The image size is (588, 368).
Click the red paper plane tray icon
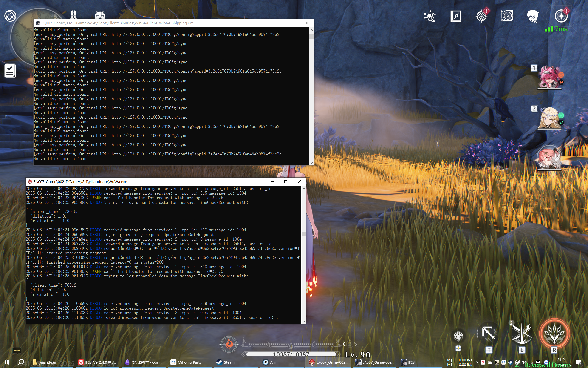483,362
